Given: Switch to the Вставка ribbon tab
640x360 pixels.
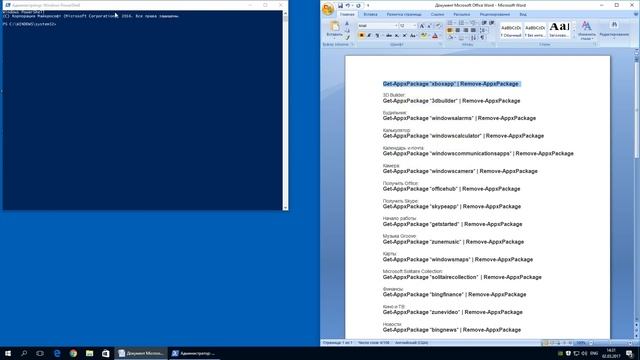Looking at the screenshot, I should (370, 14).
